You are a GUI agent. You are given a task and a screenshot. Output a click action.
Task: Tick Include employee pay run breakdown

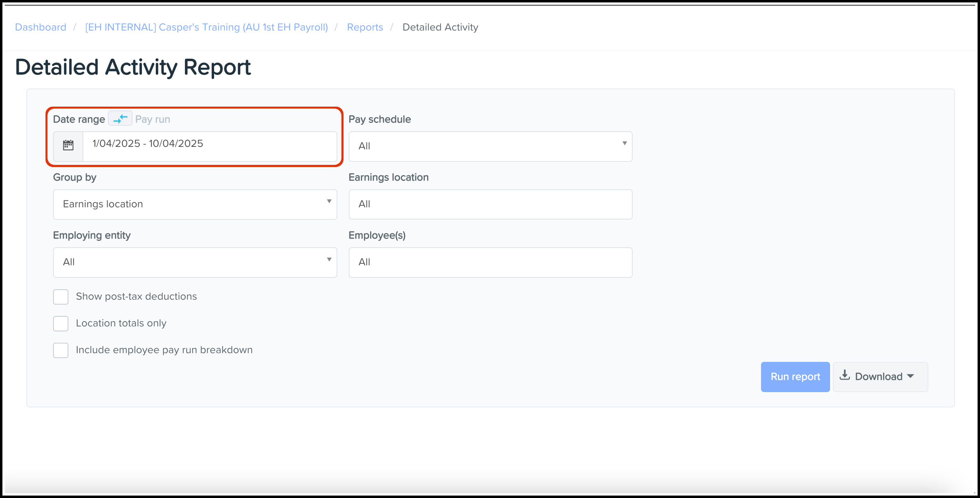coord(61,350)
